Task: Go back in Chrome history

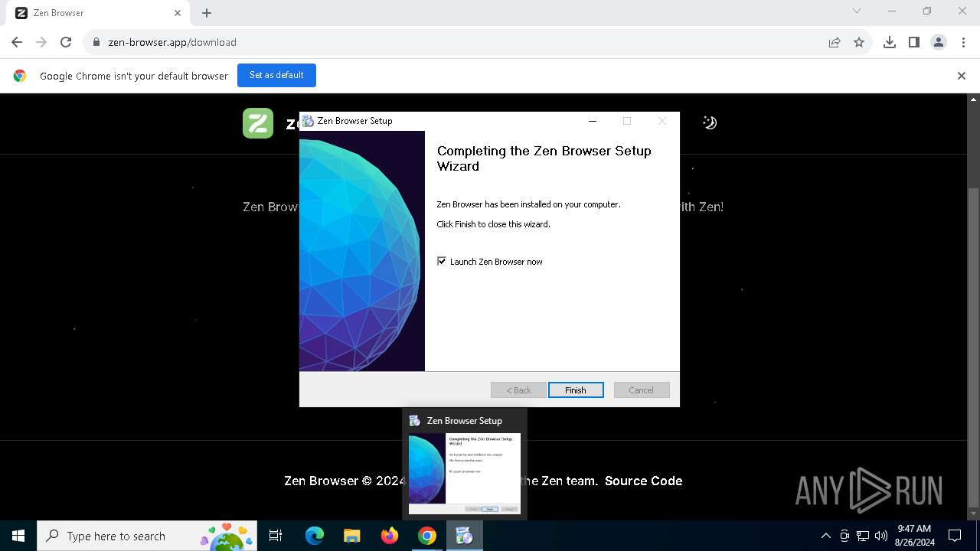Action: (x=17, y=42)
